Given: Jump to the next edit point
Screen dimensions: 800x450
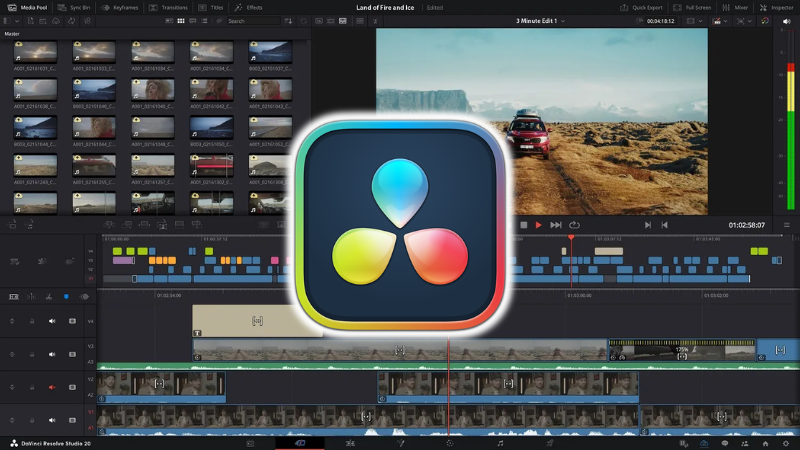Looking at the screenshot, I should tap(647, 225).
